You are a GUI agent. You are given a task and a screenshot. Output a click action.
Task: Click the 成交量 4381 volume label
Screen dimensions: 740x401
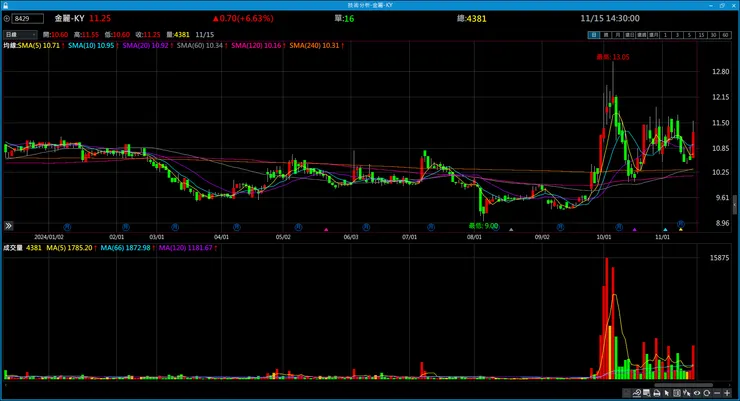[23, 248]
